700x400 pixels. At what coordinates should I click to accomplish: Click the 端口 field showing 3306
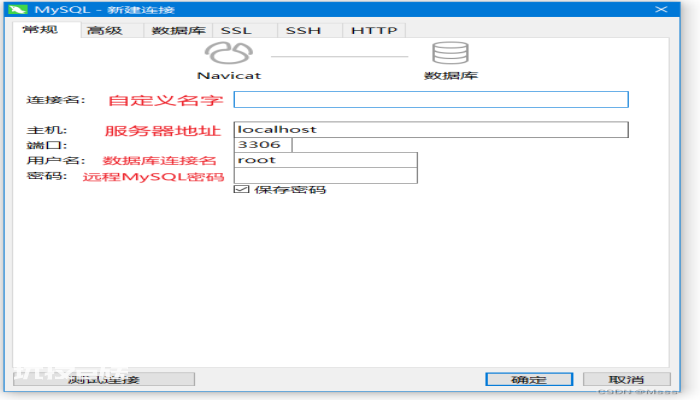pos(263,145)
